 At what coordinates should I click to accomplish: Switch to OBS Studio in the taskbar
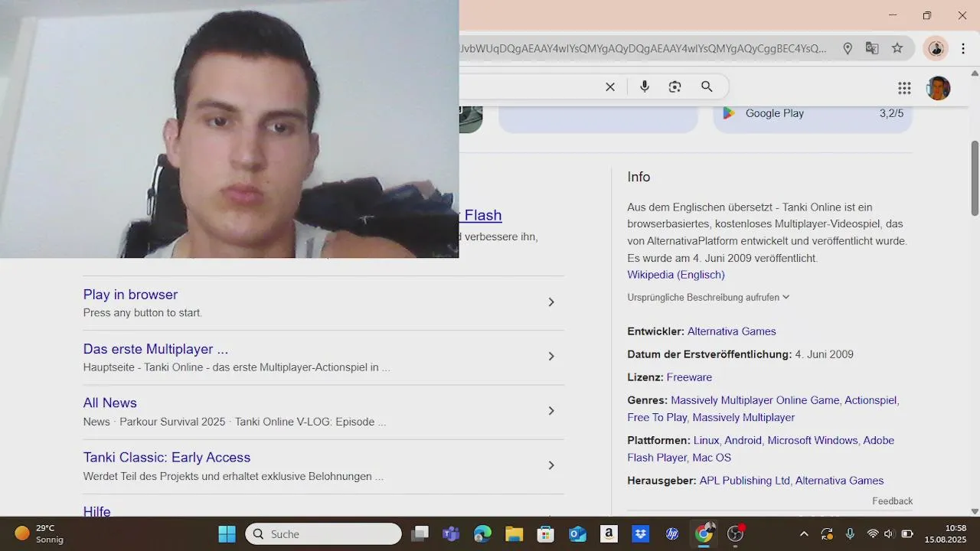(x=736, y=533)
